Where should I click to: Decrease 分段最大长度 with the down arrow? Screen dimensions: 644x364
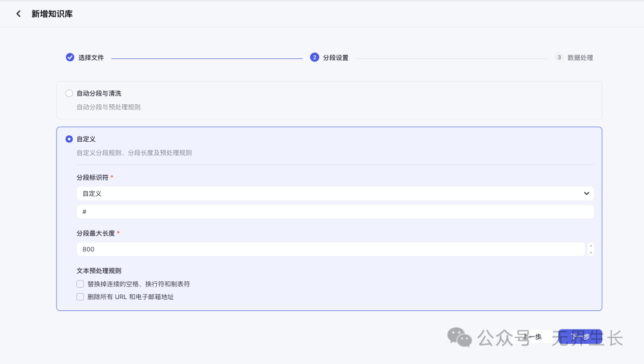tap(590, 253)
